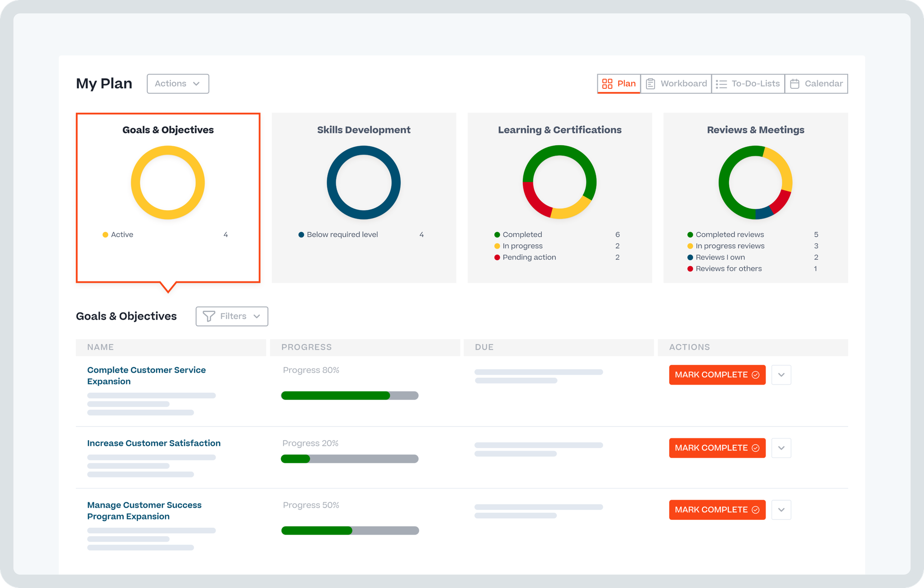The width and height of the screenshot is (924, 588).
Task: Expand chevron for Manage Customer Success Program Expansion
Action: (781, 510)
